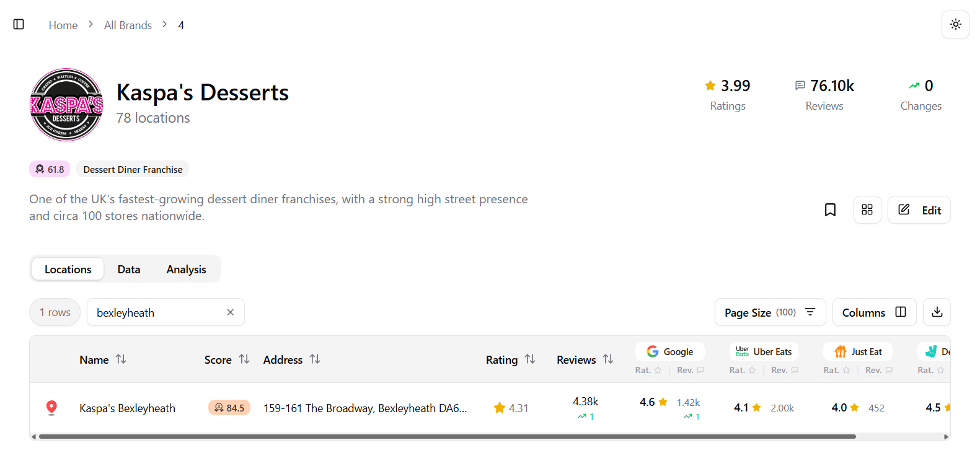Click the 78 locations text
The image size is (980, 466).
[x=153, y=118]
